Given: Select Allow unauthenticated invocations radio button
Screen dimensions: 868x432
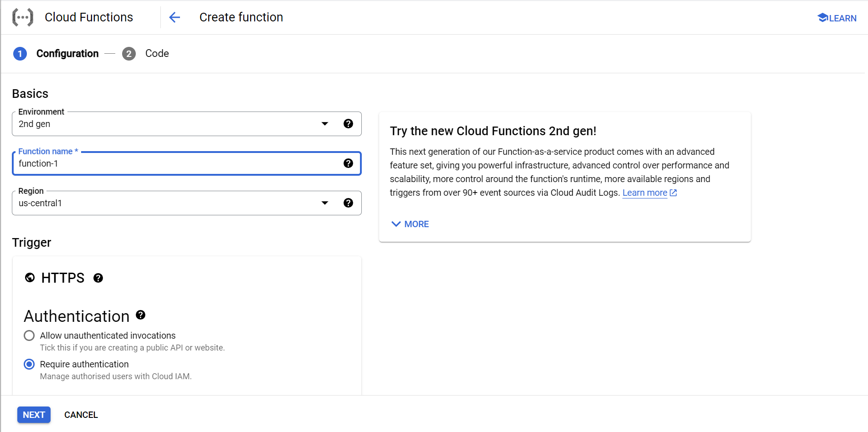Looking at the screenshot, I should (29, 335).
